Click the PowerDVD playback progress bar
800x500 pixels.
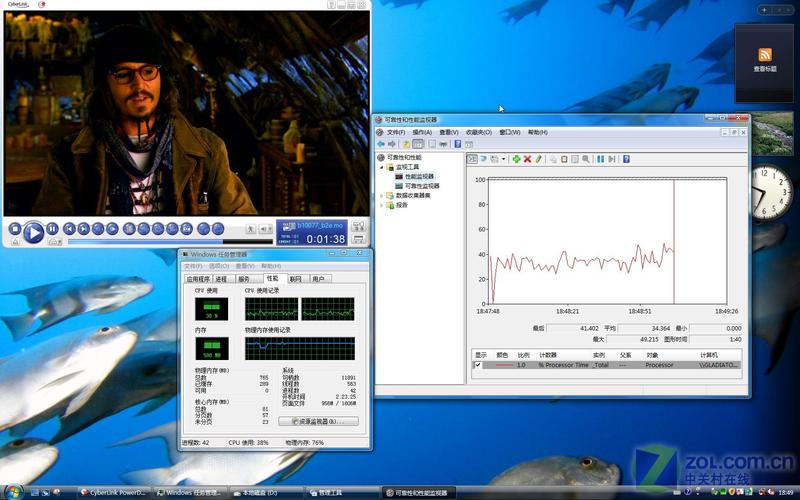(x=170, y=241)
